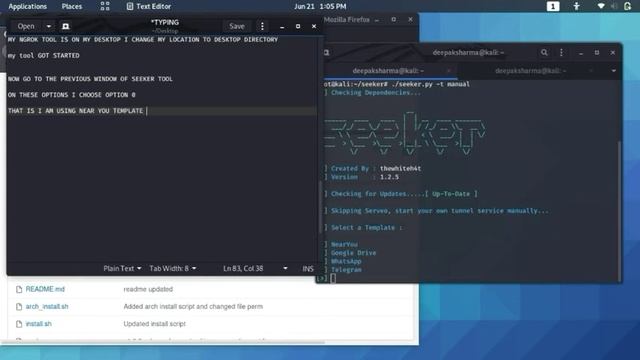Open the terminal tab list dropdown arrow

click(613, 71)
